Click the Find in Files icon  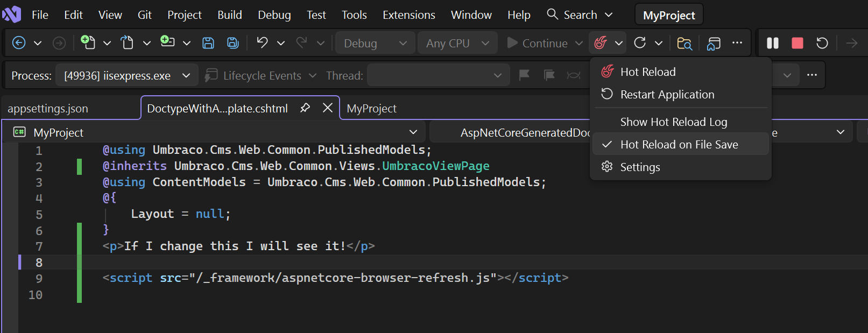tap(684, 43)
